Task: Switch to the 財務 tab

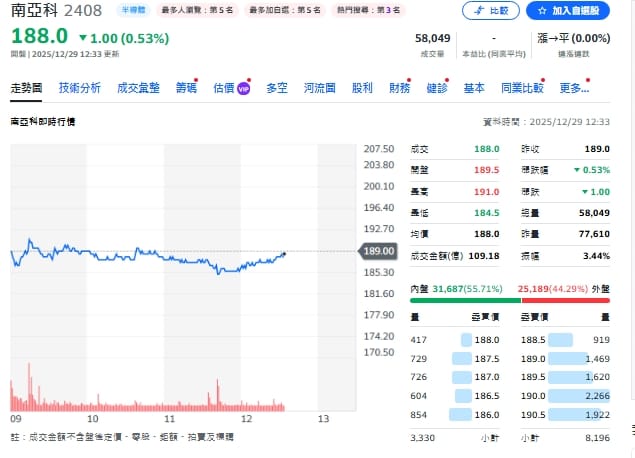Action: (399, 88)
